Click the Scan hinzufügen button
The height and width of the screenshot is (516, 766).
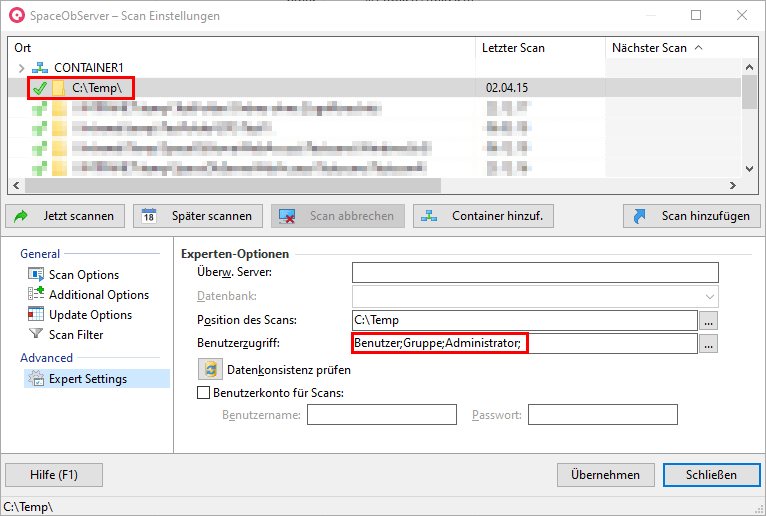tap(692, 216)
